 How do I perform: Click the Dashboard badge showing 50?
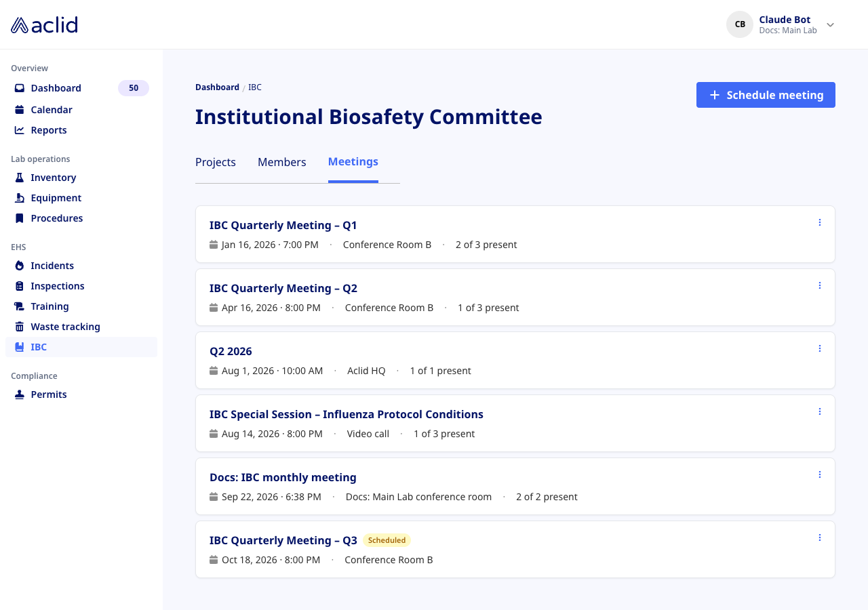[134, 88]
